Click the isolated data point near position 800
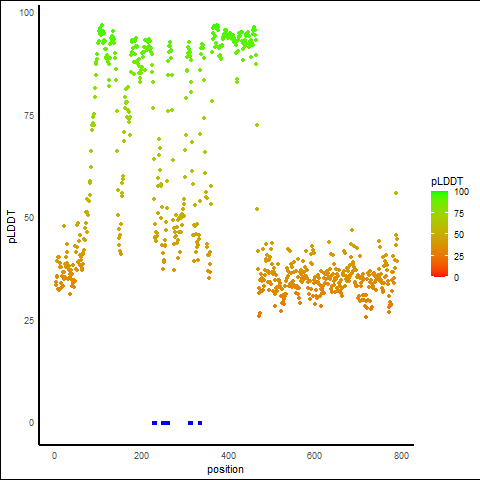Image resolution: width=480 pixels, height=480 pixels. coord(396,193)
